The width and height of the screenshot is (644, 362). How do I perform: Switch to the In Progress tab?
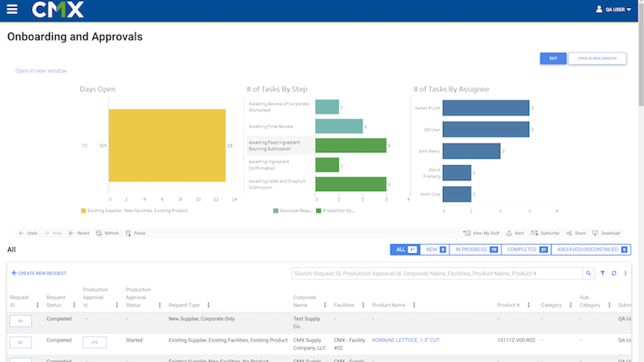pos(475,250)
